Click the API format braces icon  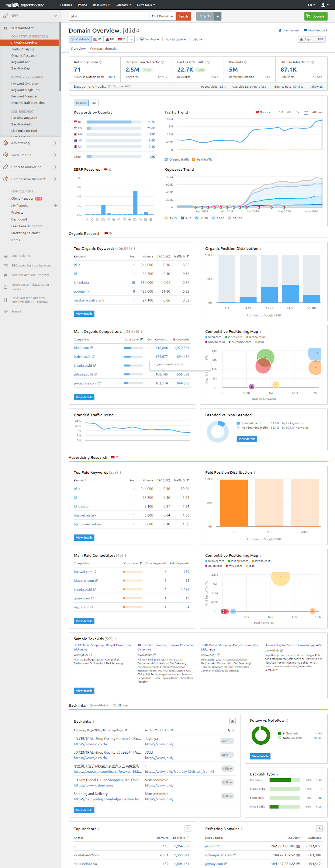click(x=5, y=300)
